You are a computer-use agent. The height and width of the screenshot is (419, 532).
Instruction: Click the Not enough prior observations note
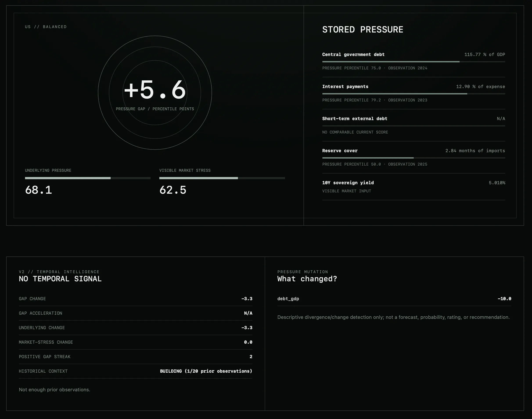54,390
